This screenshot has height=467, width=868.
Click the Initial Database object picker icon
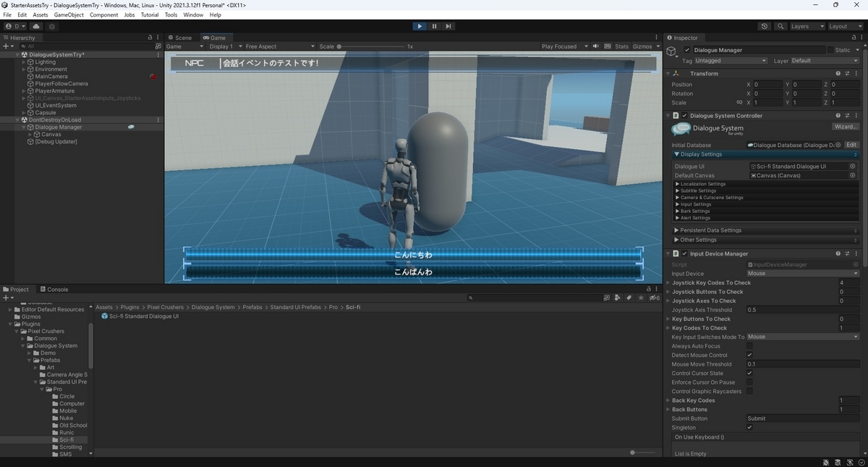pos(838,145)
